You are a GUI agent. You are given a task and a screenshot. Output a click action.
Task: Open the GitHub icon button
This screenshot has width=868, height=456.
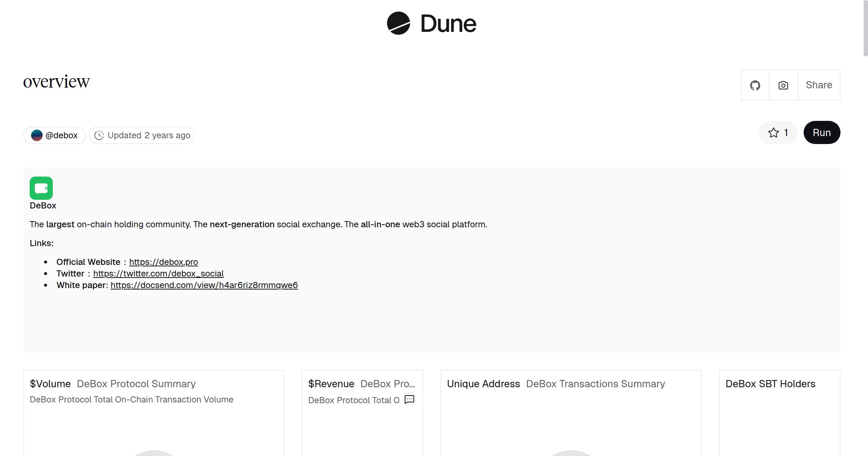click(755, 85)
